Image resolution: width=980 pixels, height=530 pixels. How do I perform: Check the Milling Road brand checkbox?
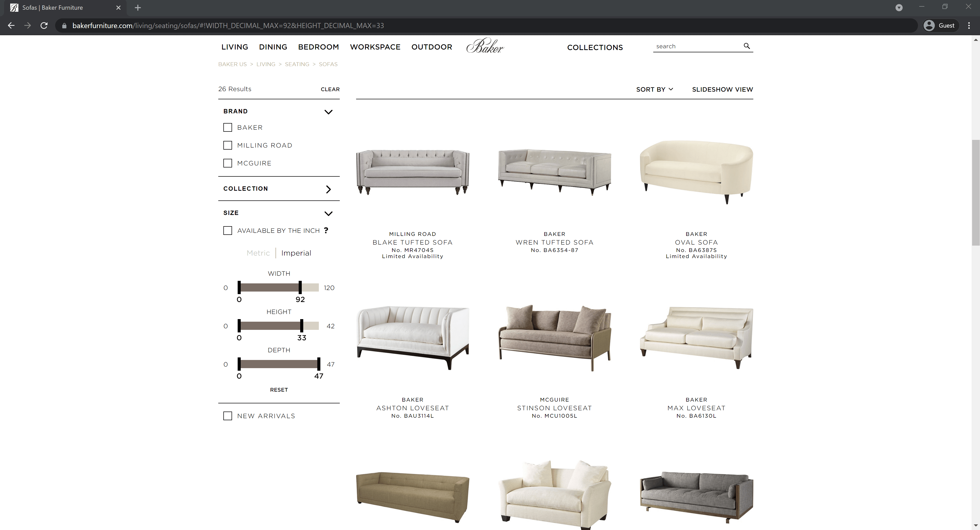coord(227,145)
